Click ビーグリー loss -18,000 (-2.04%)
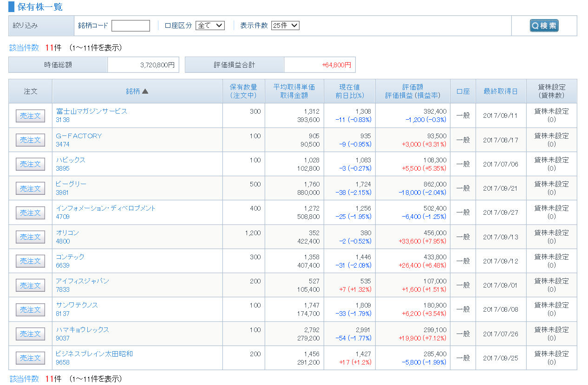 click(422, 192)
